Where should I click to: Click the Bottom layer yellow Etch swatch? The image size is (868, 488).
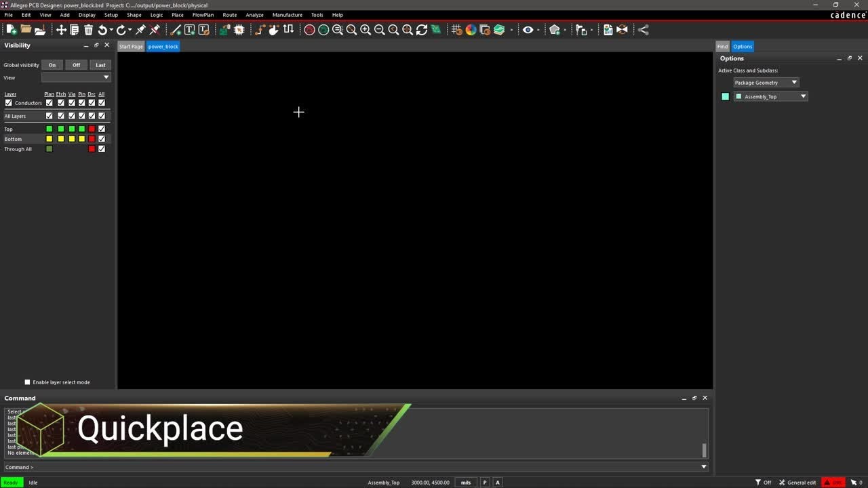(x=61, y=139)
